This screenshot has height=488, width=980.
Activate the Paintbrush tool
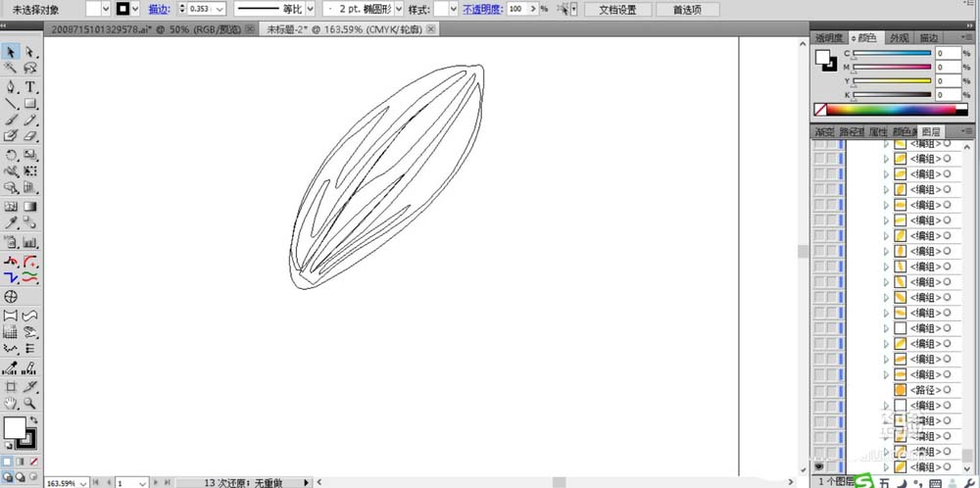click(x=11, y=120)
